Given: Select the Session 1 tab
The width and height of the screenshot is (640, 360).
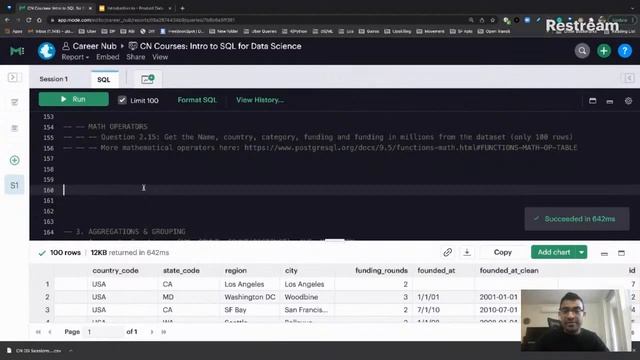Looking at the screenshot, I should point(54,79).
